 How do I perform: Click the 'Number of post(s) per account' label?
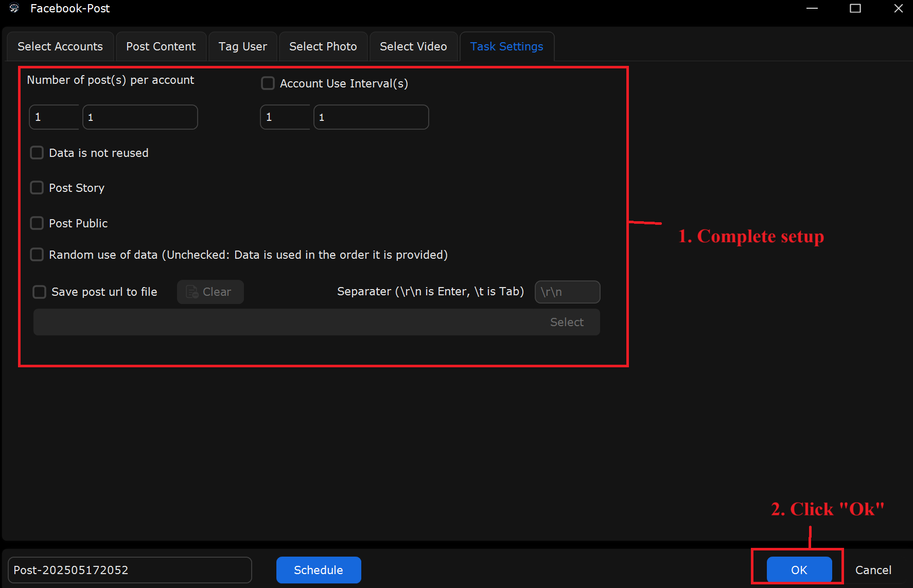click(x=111, y=80)
